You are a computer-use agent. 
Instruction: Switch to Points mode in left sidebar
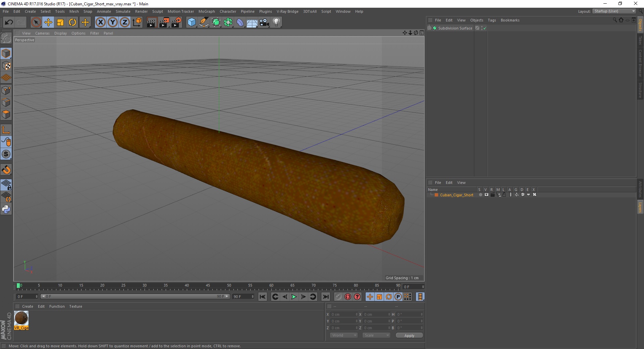(6, 90)
